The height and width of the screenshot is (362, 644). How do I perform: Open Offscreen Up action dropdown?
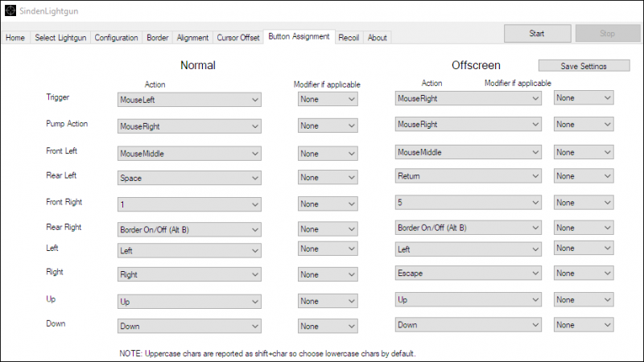469,299
